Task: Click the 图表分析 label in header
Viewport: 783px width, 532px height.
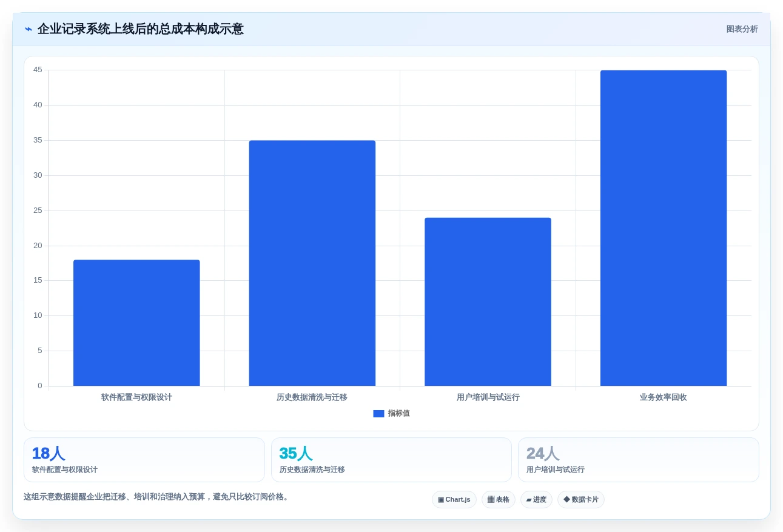Action: click(x=742, y=29)
